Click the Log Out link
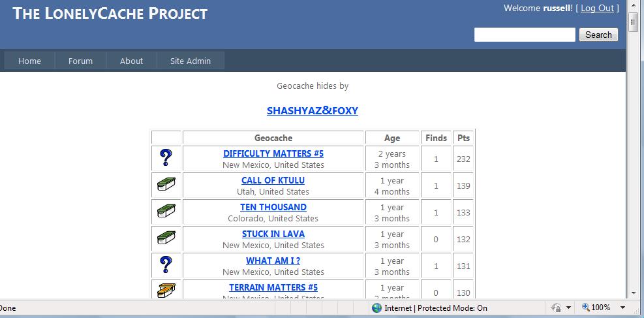This screenshot has width=644, height=318. tap(597, 8)
